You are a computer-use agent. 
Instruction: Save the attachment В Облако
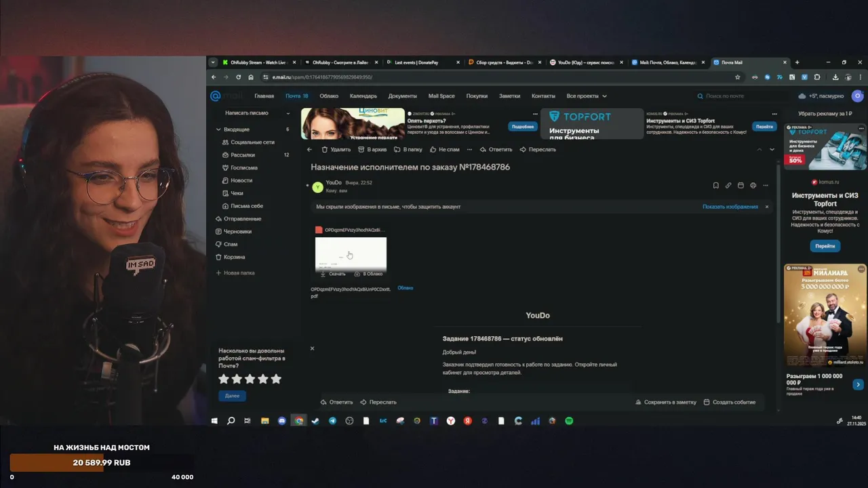point(368,274)
